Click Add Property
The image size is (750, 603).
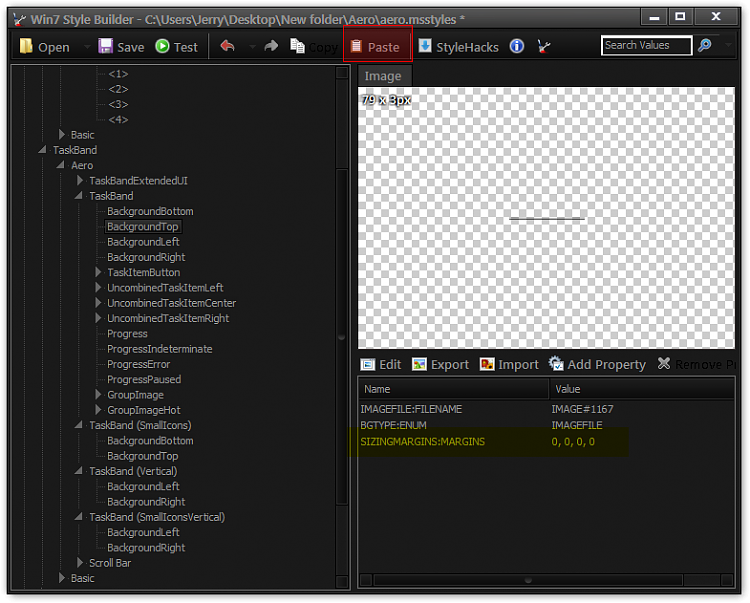tap(597, 365)
